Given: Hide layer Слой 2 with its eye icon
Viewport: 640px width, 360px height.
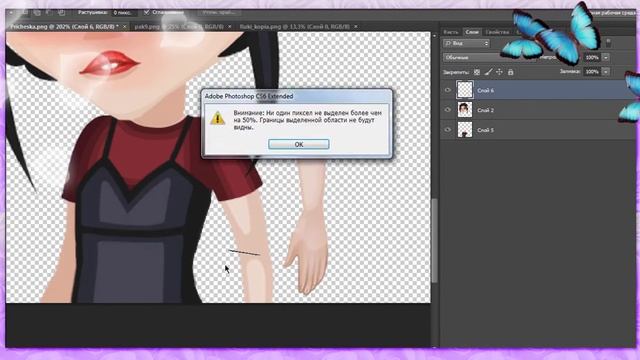Looking at the screenshot, I should click(448, 110).
